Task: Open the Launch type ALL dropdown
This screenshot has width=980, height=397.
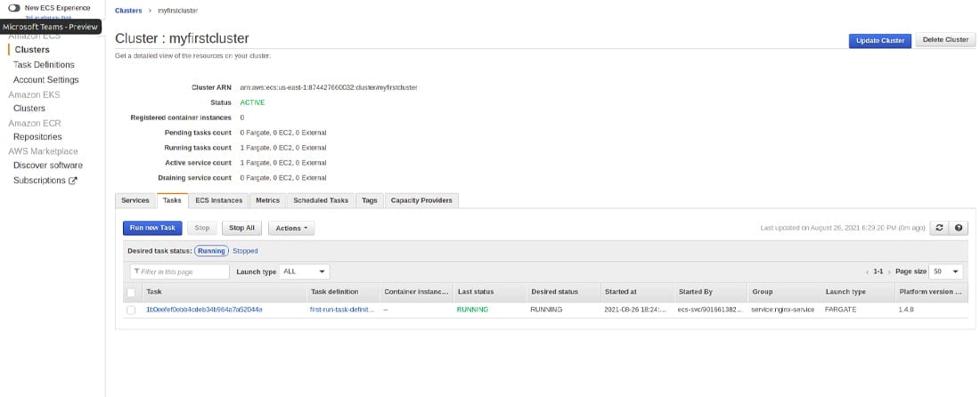Action: point(305,271)
